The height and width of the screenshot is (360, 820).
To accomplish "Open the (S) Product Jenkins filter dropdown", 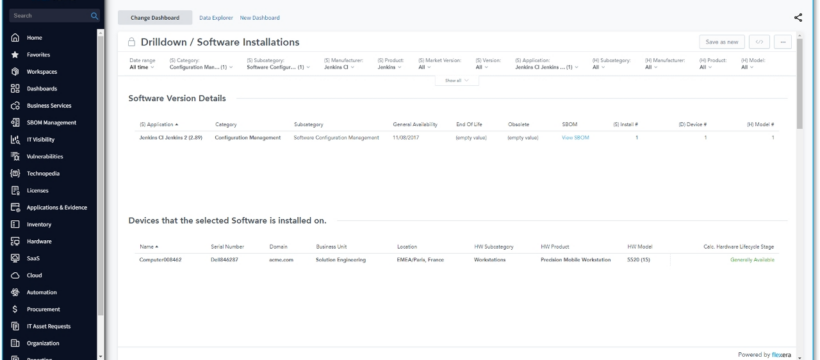I will coord(391,64).
